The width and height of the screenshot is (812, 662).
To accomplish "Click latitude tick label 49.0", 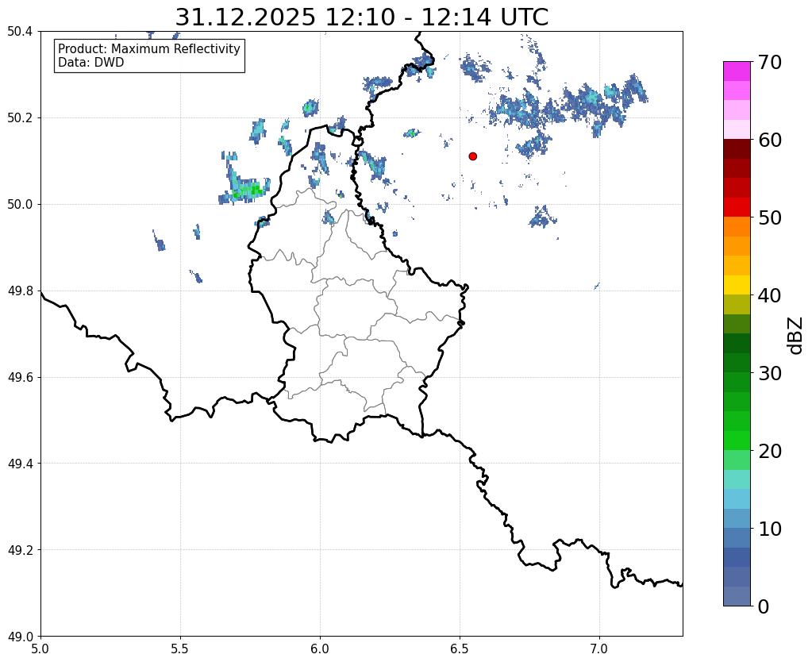I will (x=20, y=637).
